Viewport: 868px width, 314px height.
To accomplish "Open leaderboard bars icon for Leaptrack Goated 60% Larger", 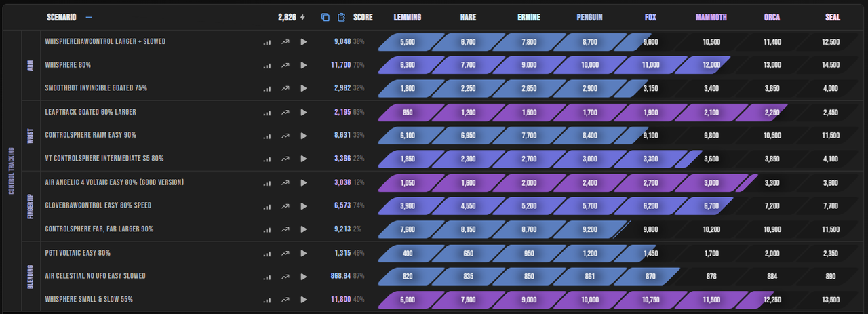I will pyautogui.click(x=267, y=112).
